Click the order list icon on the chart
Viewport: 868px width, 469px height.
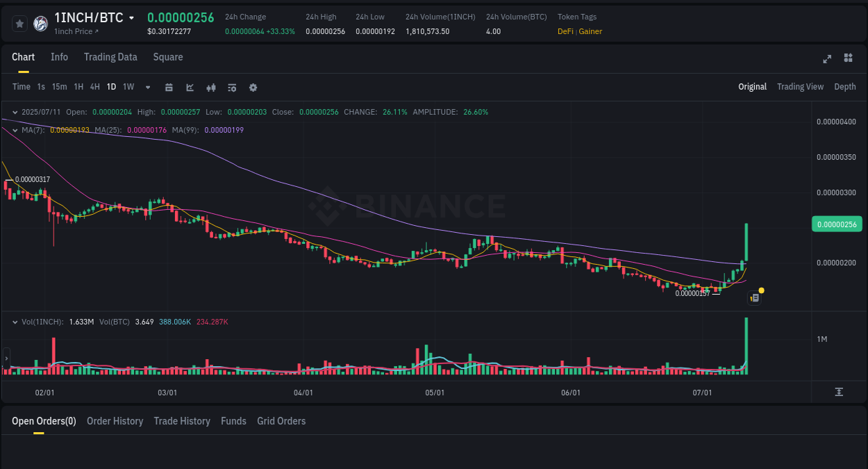[755, 298]
